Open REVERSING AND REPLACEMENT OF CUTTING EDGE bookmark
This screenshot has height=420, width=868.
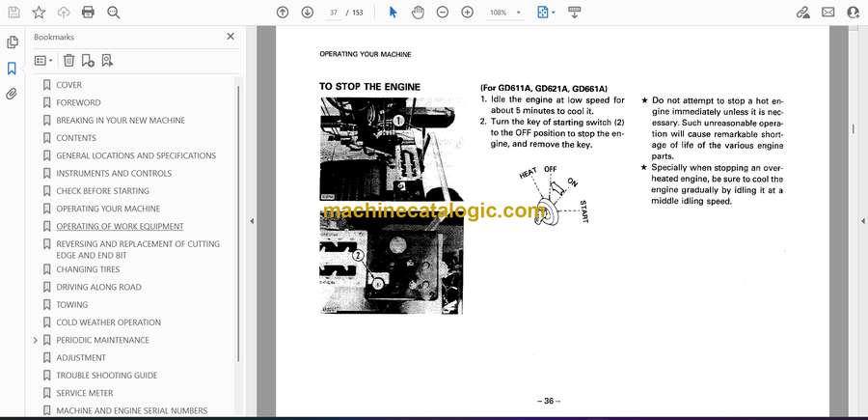(138, 249)
